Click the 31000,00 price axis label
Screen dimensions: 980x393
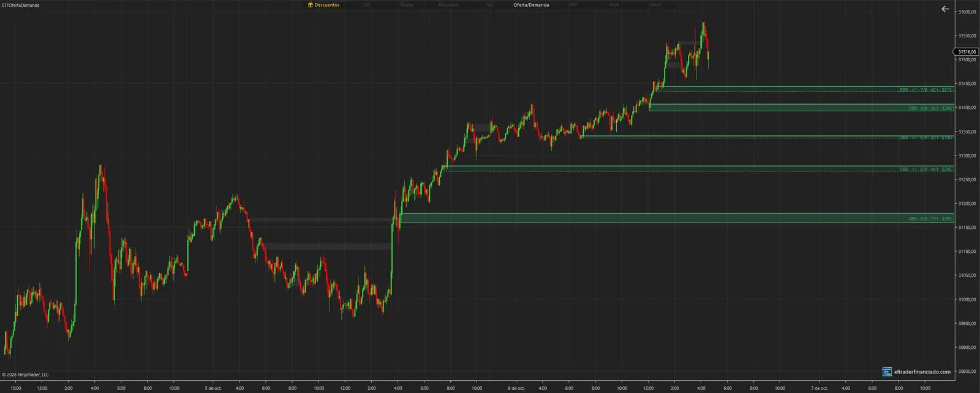point(967,299)
